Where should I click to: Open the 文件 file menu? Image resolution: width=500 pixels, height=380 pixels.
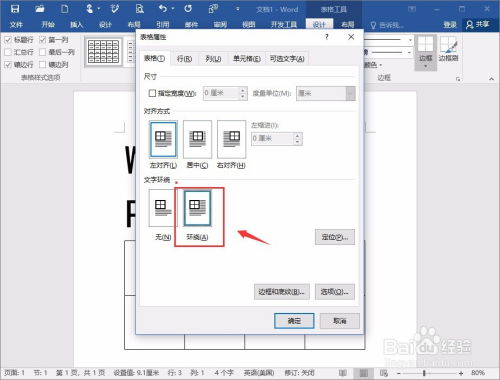point(16,24)
